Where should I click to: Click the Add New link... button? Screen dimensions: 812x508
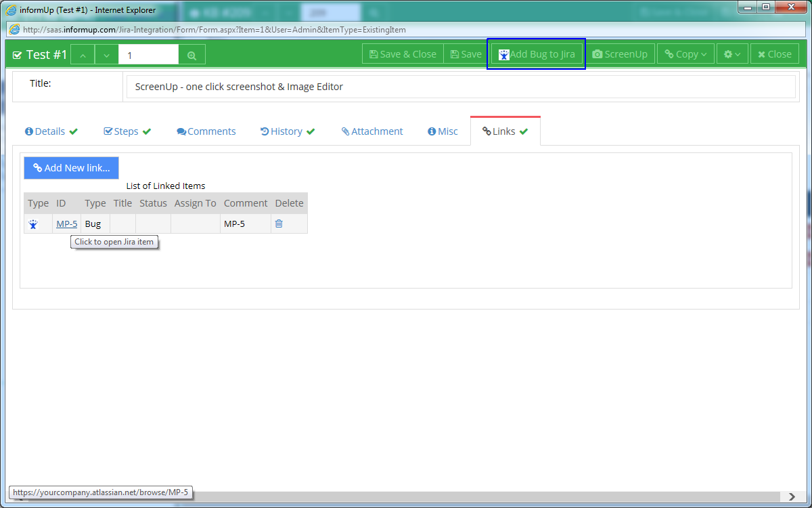coord(72,168)
